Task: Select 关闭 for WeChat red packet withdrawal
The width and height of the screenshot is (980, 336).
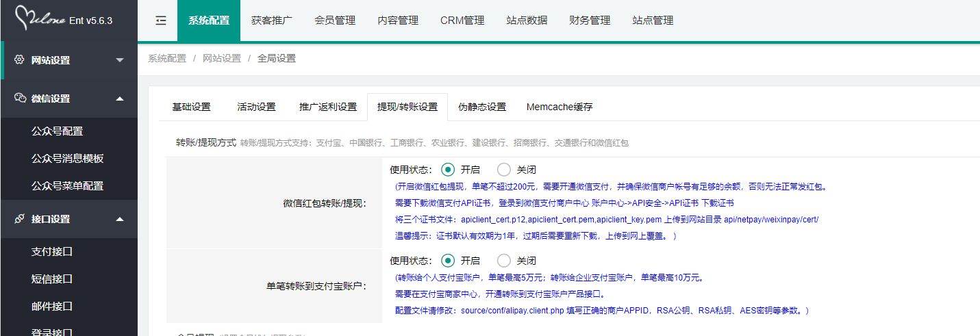Action: tap(504, 169)
